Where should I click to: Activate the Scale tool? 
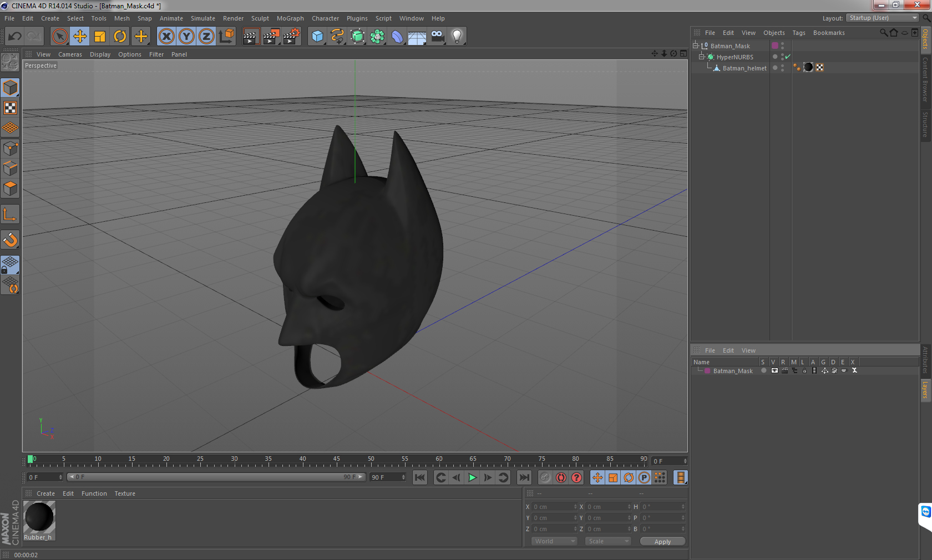(x=100, y=37)
